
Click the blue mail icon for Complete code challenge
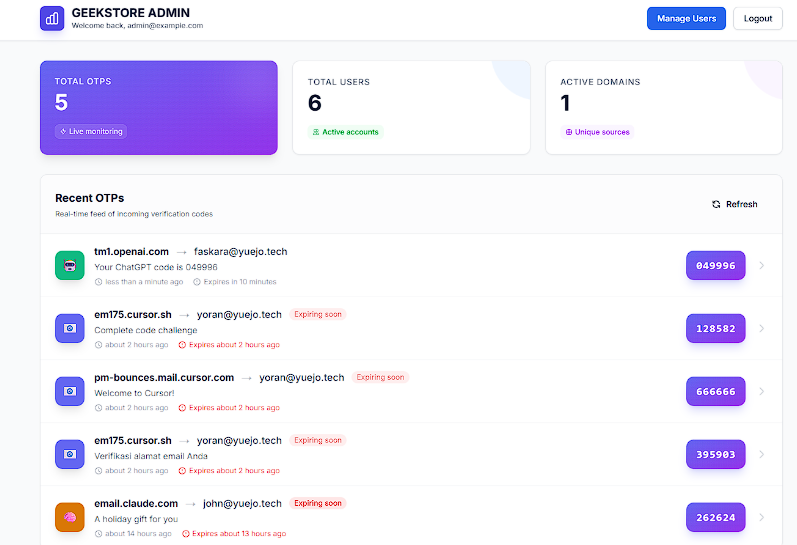pos(70,328)
